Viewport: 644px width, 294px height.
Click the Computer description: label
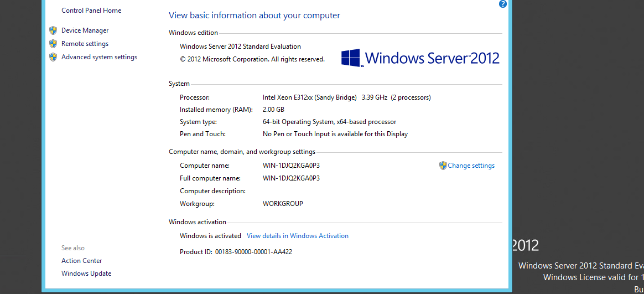213,191
